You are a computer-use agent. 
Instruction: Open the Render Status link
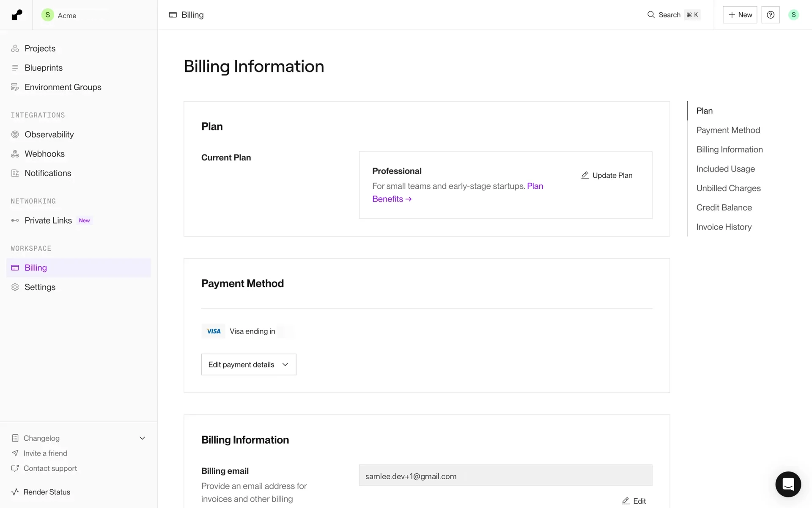tap(47, 492)
